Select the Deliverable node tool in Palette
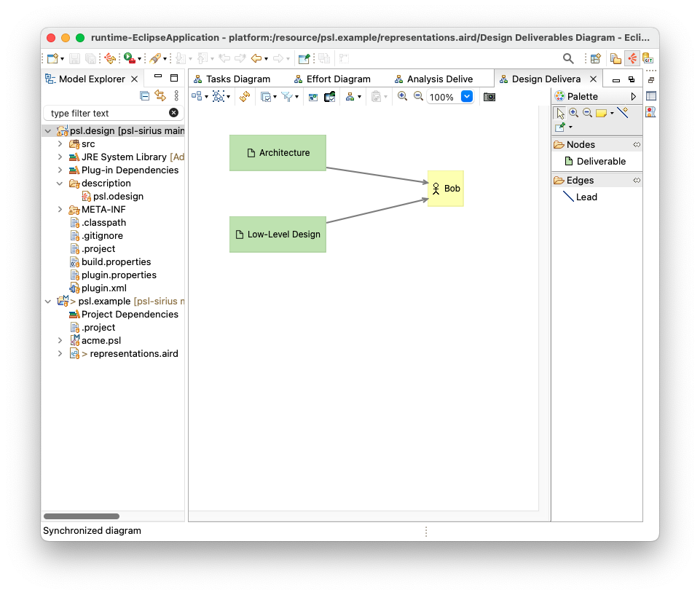This screenshot has height=595, width=700. coord(600,162)
